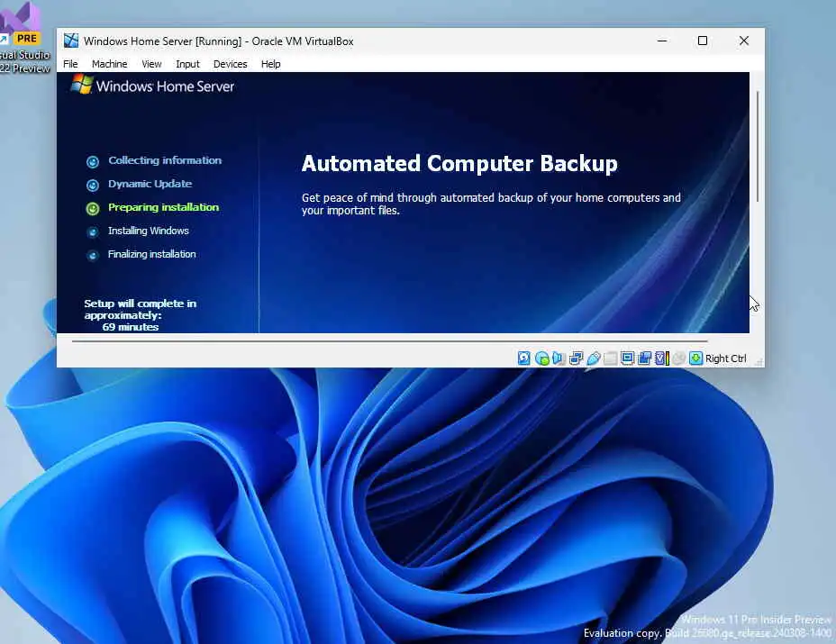Minimize the VirtualBox window
Image resolution: width=836 pixels, height=644 pixels.
(662, 41)
